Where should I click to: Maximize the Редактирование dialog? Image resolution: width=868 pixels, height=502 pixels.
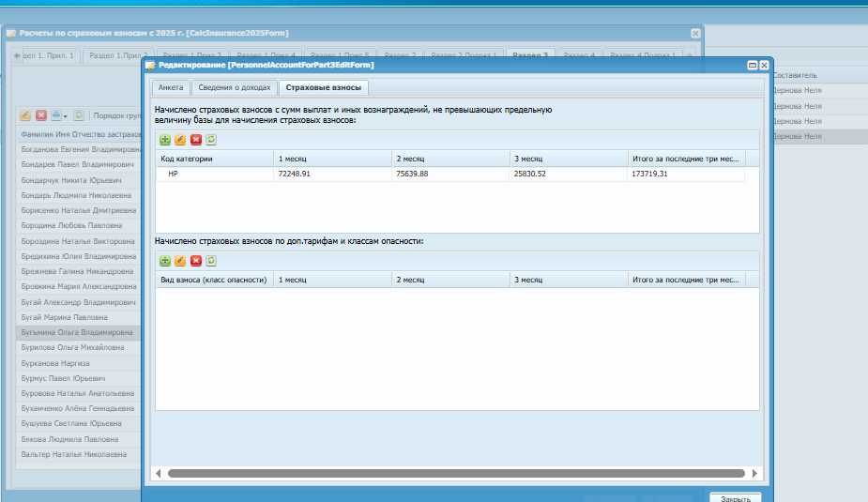[753, 66]
